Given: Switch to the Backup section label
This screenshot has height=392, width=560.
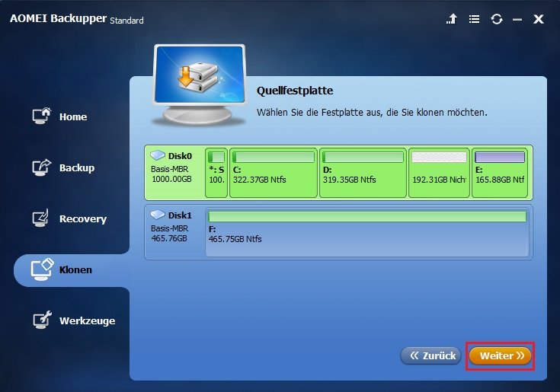Looking at the screenshot, I should (77, 168).
